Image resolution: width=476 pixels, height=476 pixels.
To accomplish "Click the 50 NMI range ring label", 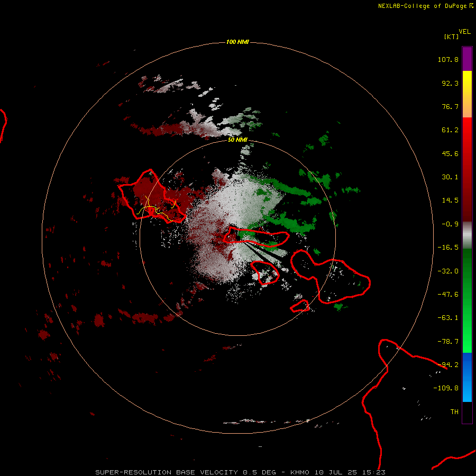I will [237, 140].
